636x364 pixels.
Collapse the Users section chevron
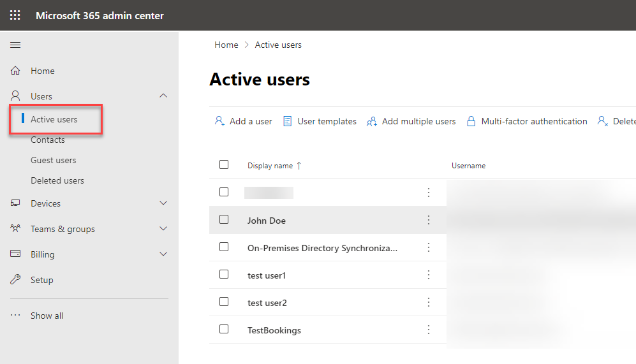(163, 96)
